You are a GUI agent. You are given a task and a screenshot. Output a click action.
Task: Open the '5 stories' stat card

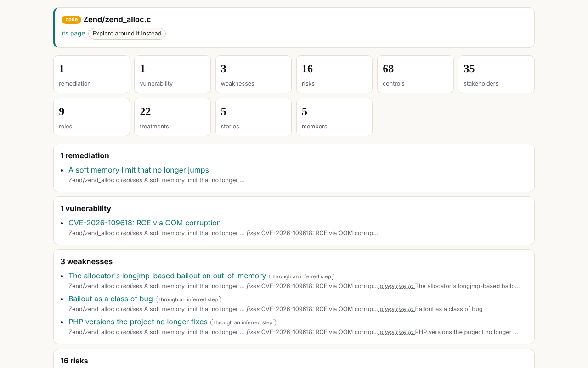tap(254, 117)
